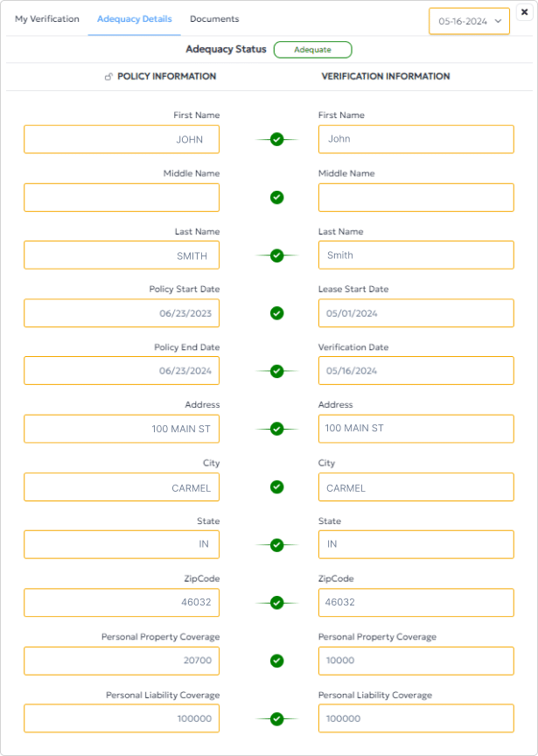Screen dimensions: 538x756
Task: Select the State match check icon
Action: point(276,544)
